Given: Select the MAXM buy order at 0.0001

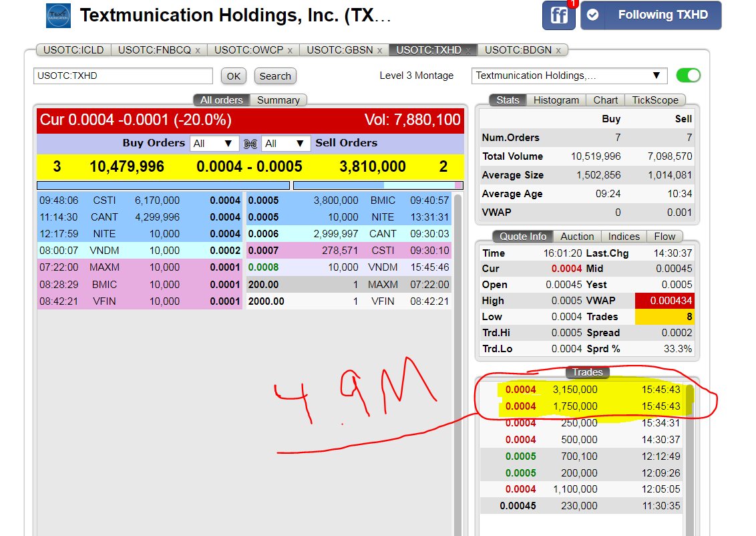Looking at the screenshot, I should tap(140, 267).
